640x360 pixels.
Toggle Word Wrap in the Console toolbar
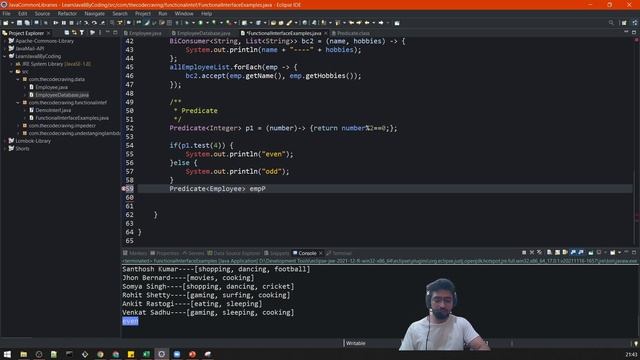(565, 253)
